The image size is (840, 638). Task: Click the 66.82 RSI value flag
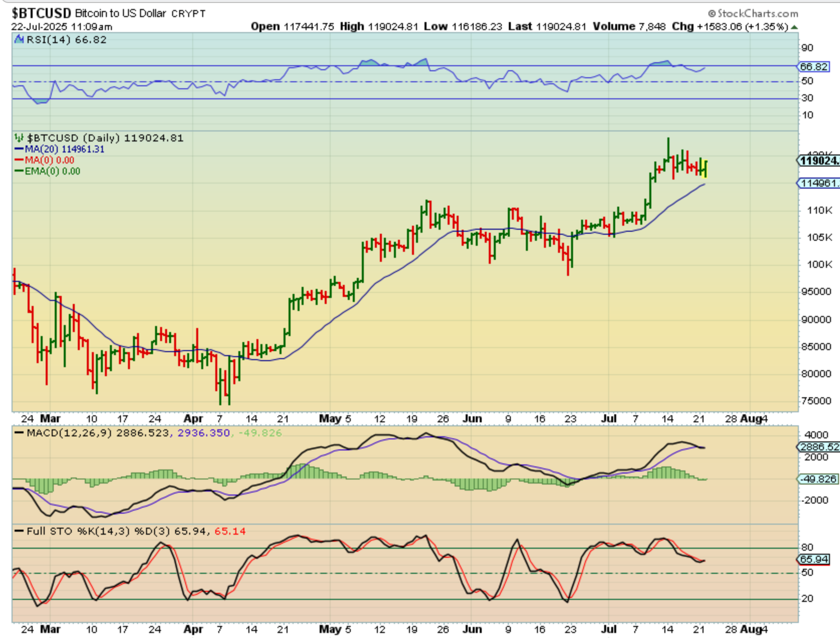pyautogui.click(x=813, y=67)
